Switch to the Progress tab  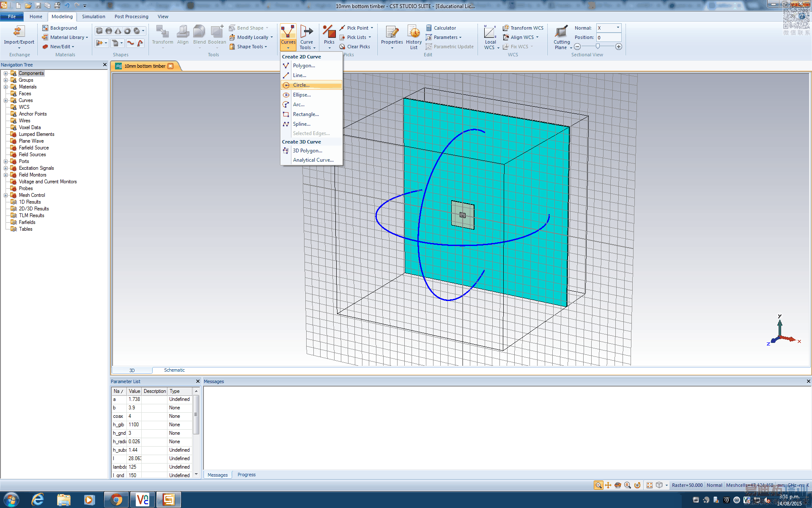[247, 475]
